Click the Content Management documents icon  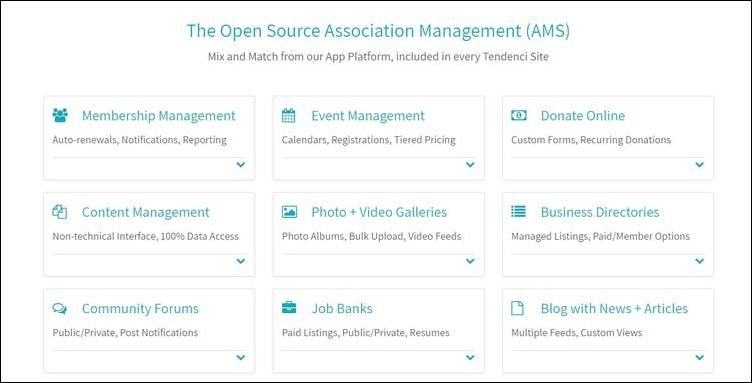[59, 212]
